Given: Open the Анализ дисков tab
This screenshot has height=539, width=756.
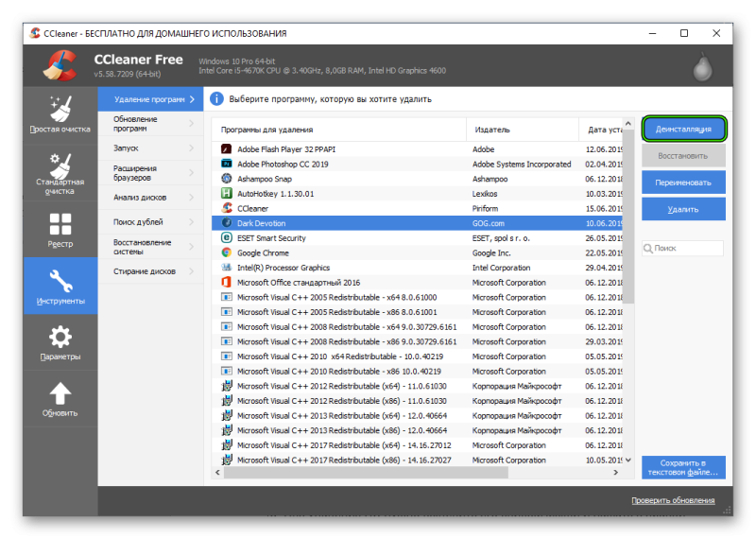Looking at the screenshot, I should pos(150,198).
